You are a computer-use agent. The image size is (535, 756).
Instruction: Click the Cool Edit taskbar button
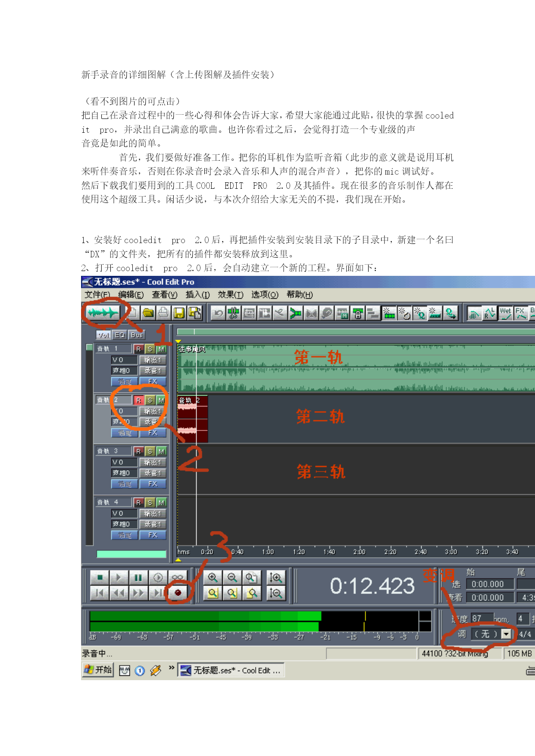231,670
